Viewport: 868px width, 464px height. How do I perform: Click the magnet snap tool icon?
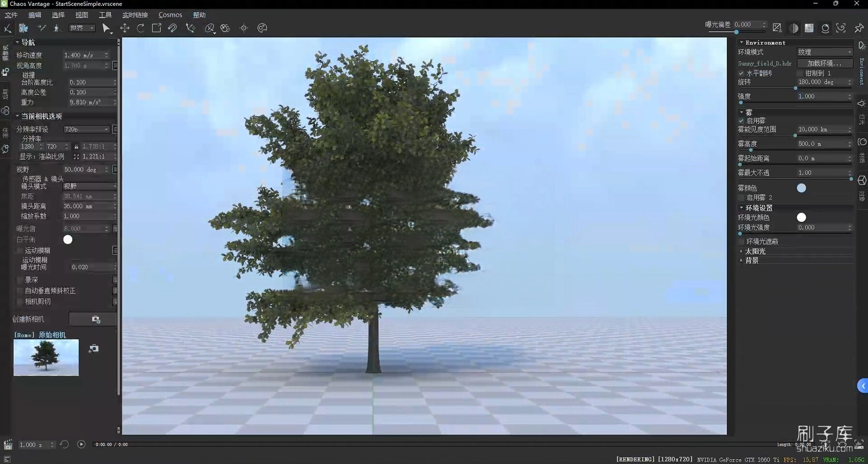172,28
